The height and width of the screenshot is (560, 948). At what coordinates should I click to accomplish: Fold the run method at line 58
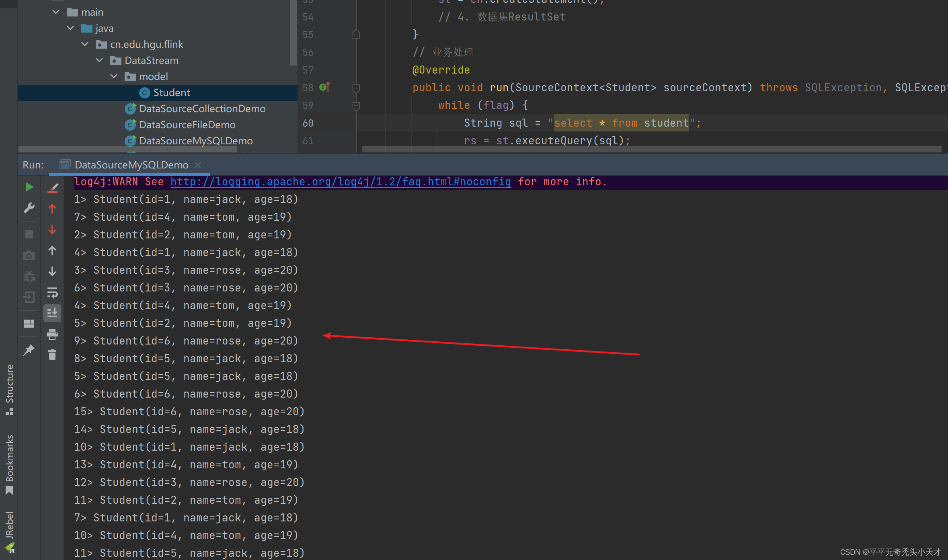(356, 88)
